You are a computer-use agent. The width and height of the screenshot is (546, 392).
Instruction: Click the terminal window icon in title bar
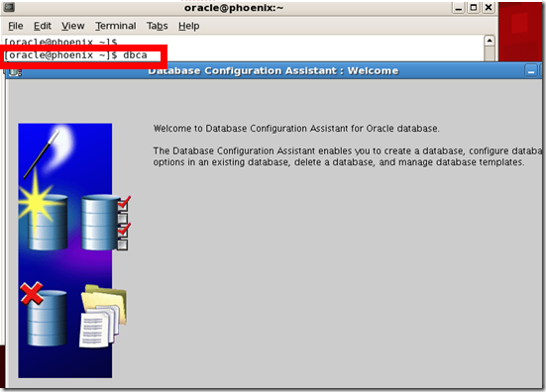pyautogui.click(x=9, y=7)
